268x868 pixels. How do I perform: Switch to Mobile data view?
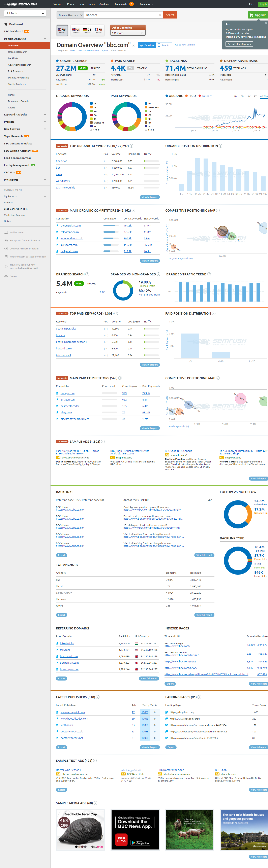164,45
